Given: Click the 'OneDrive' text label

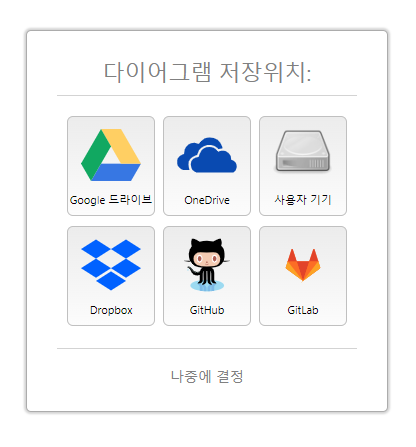Looking at the screenshot, I should click(x=207, y=200).
